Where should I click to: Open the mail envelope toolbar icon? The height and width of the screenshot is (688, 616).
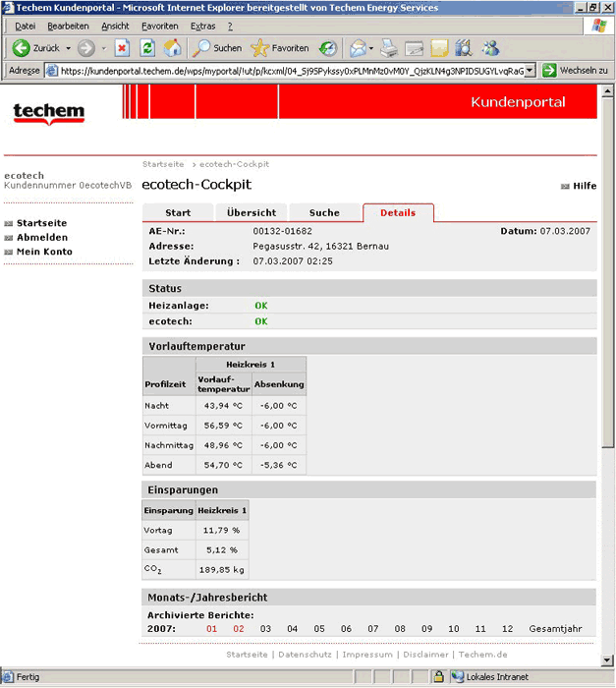click(x=358, y=48)
